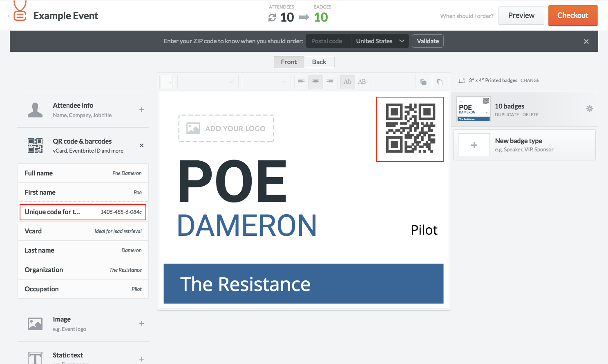Align text left in the toolbar

pos(302,82)
